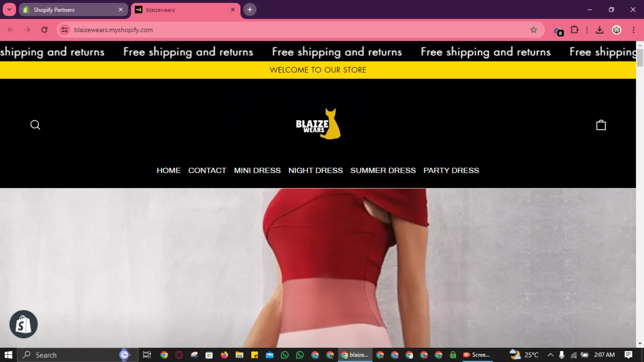Click the Shopify chat bubble icon
The image size is (644, 362).
coord(23,324)
